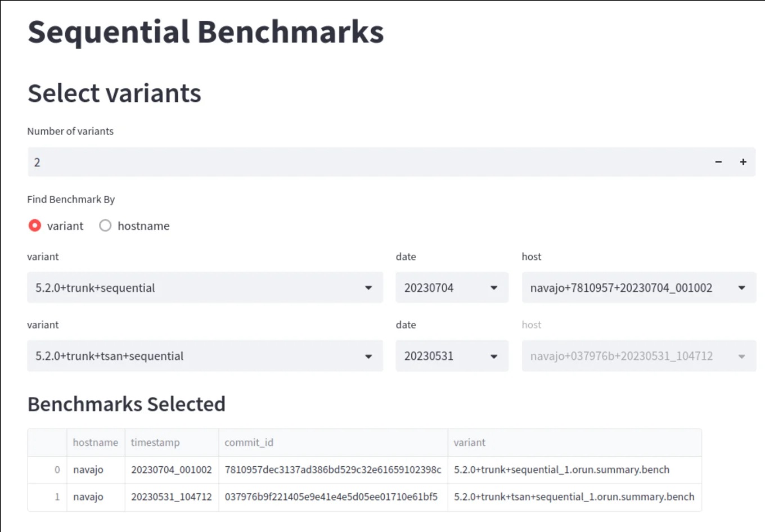This screenshot has height=532, width=765.
Task: Open the navajo+7810957+20230704_001002 host dropdown
Action: tap(638, 287)
